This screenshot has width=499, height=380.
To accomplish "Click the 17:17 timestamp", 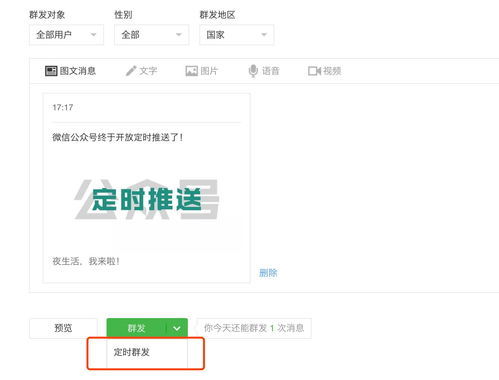I will [x=63, y=107].
